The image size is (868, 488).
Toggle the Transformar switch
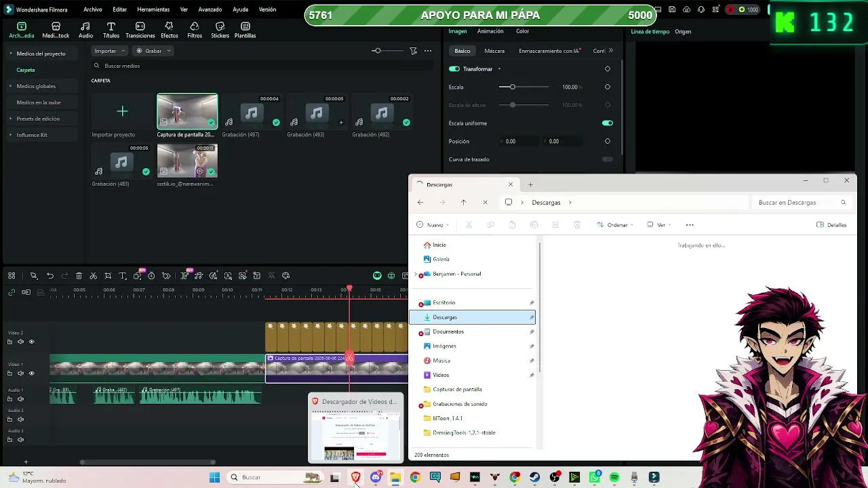454,68
